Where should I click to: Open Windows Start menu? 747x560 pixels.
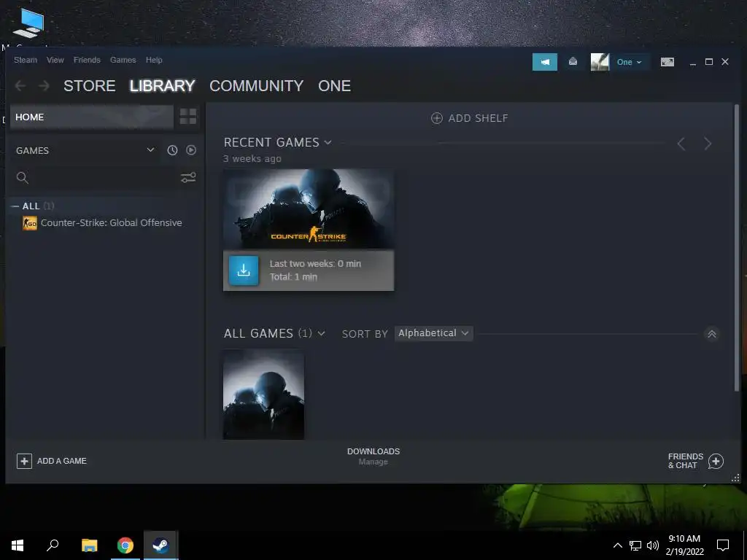coord(18,545)
